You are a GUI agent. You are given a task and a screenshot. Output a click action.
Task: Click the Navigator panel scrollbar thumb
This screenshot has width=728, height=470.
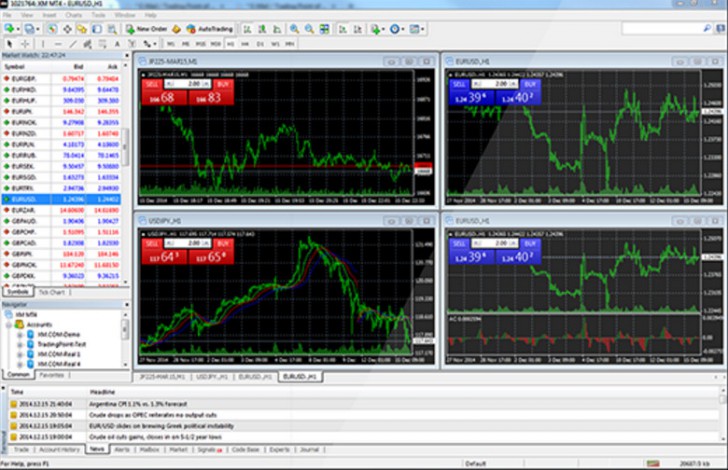click(124, 329)
